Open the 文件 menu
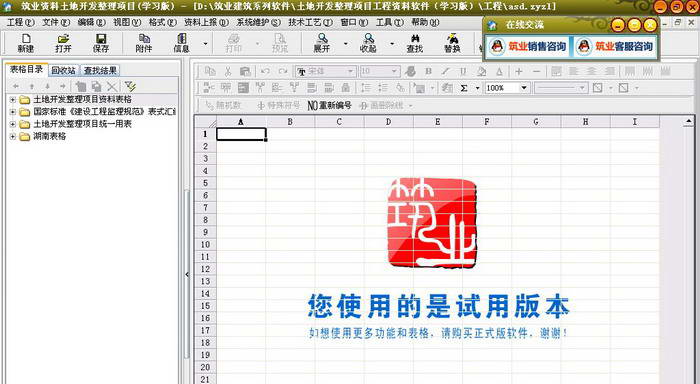The height and width of the screenshot is (384, 700). point(56,22)
